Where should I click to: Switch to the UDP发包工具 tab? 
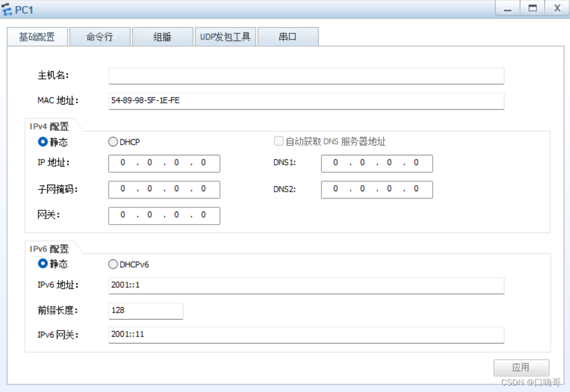[x=225, y=36]
